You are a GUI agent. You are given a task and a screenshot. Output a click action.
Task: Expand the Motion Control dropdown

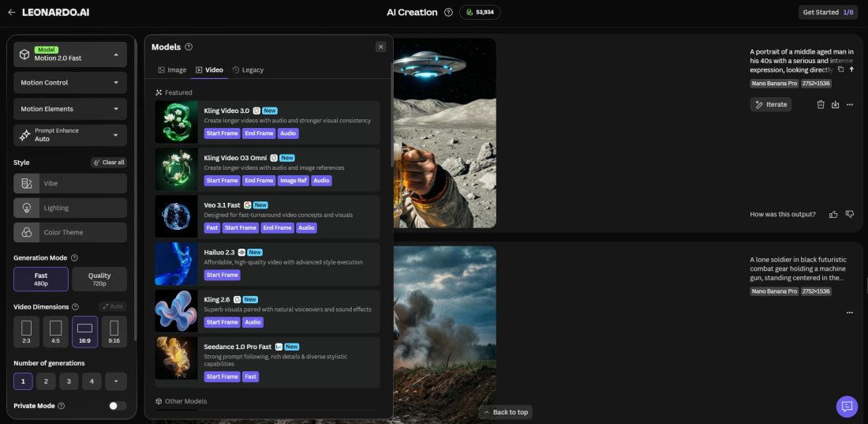tap(70, 82)
